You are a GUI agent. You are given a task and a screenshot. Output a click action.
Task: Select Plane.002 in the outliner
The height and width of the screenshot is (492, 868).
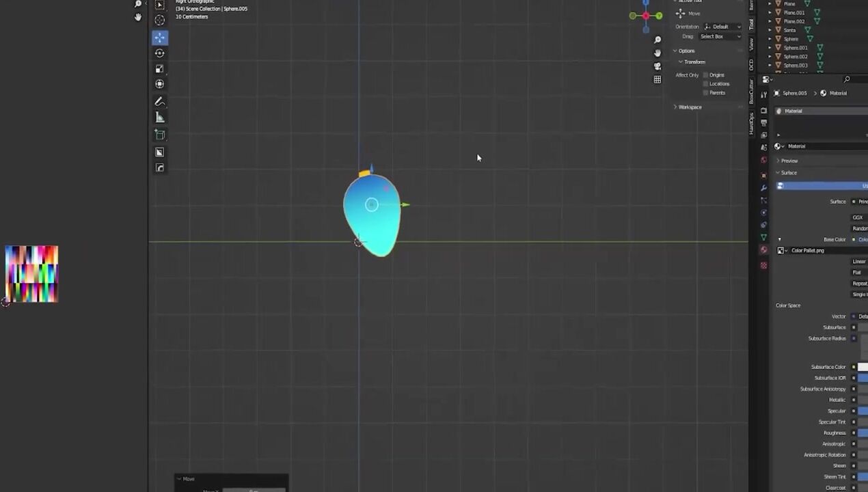pos(794,21)
